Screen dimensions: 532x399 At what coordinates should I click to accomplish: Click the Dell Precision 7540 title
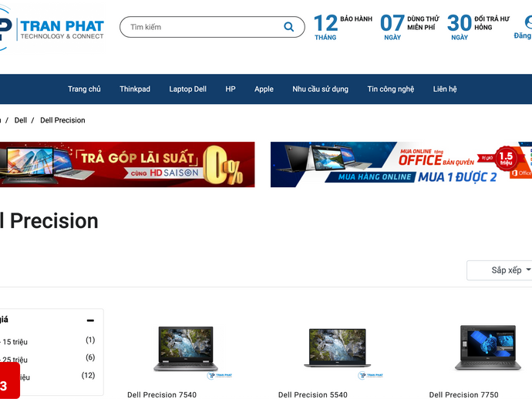pos(162,394)
